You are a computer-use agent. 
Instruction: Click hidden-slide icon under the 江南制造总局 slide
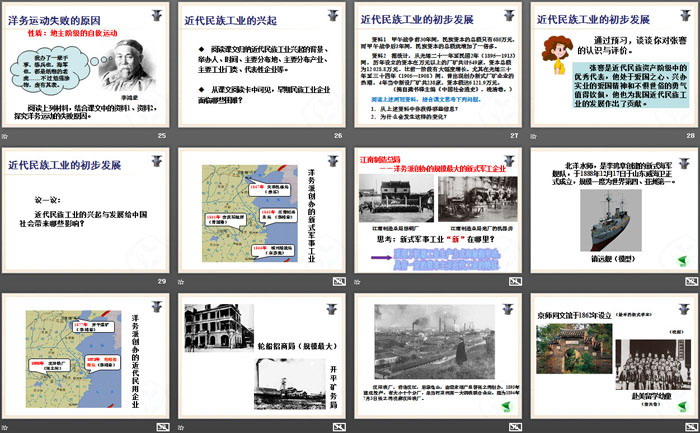pos(515,281)
